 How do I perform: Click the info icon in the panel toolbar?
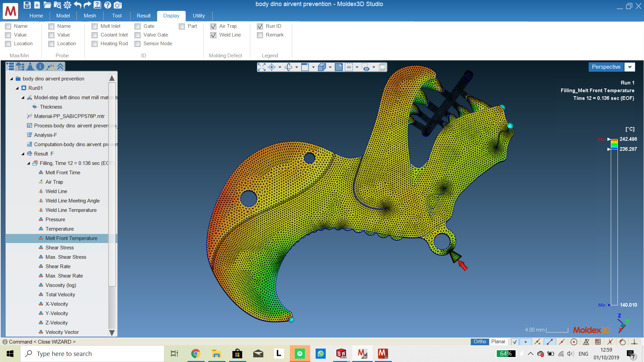[x=40, y=66]
